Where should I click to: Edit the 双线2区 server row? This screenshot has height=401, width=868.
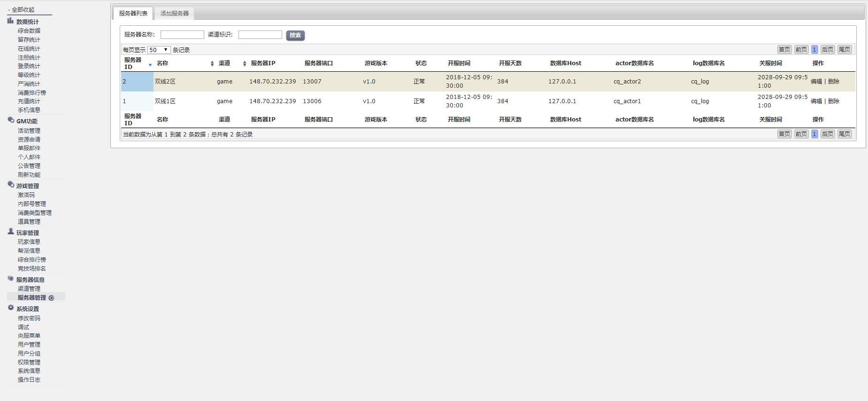tap(816, 82)
